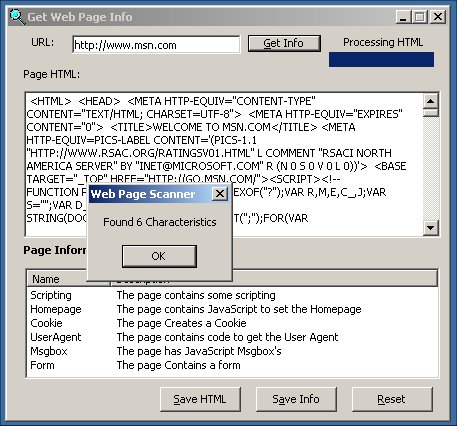Click the Reset button
The width and height of the screenshot is (457, 426).
point(392,399)
